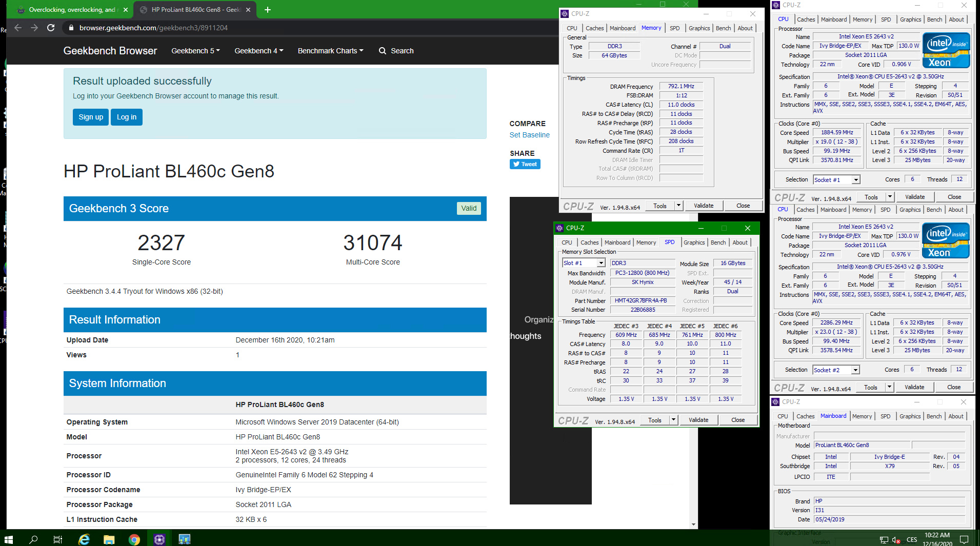980x546 pixels.
Task: Expand Tools arrow in Memory CPU-Z window
Action: pos(678,206)
